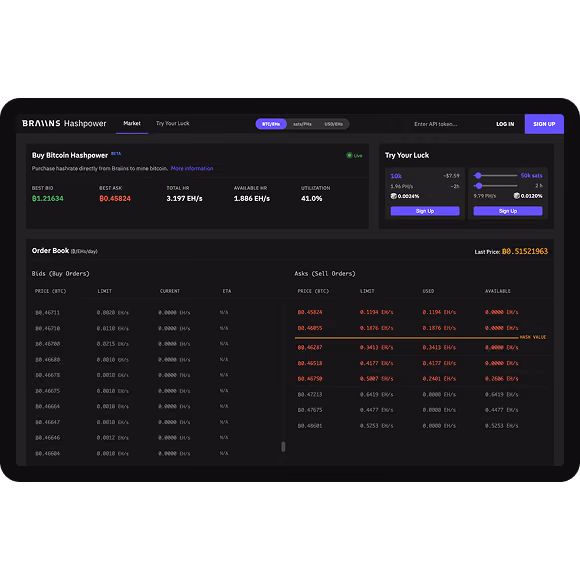Click the Buy Bitcoin Hashpower heading
Viewport: 580px width, 580px height.
pyautogui.click(x=70, y=155)
